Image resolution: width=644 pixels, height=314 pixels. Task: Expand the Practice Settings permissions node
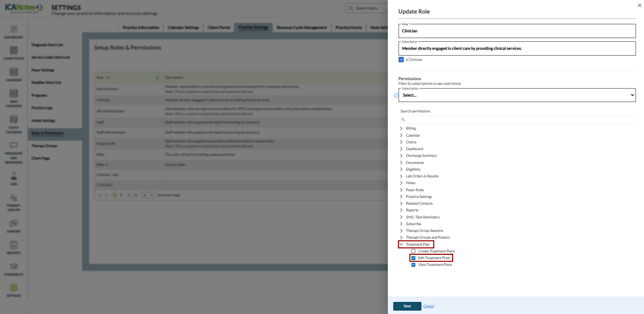[401, 197]
